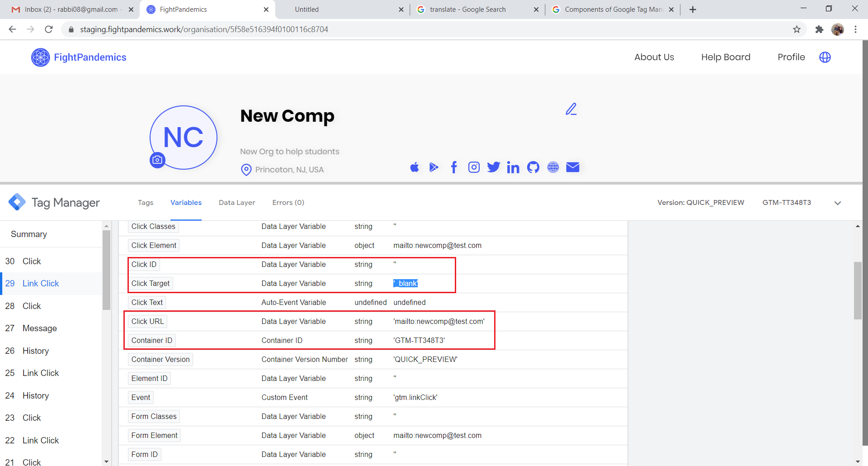The image size is (868, 466).
Task: Open the Facebook icon link
Action: 454,167
